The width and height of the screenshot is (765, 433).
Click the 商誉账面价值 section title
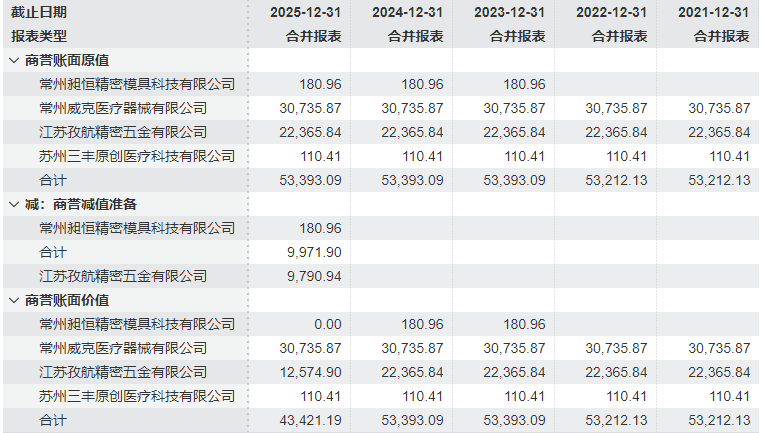coord(67,301)
